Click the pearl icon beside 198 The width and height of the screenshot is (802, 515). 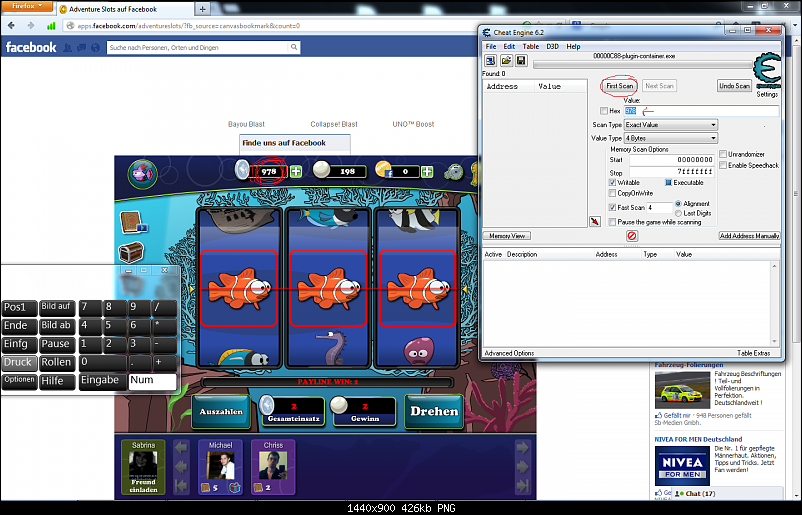[x=321, y=169]
